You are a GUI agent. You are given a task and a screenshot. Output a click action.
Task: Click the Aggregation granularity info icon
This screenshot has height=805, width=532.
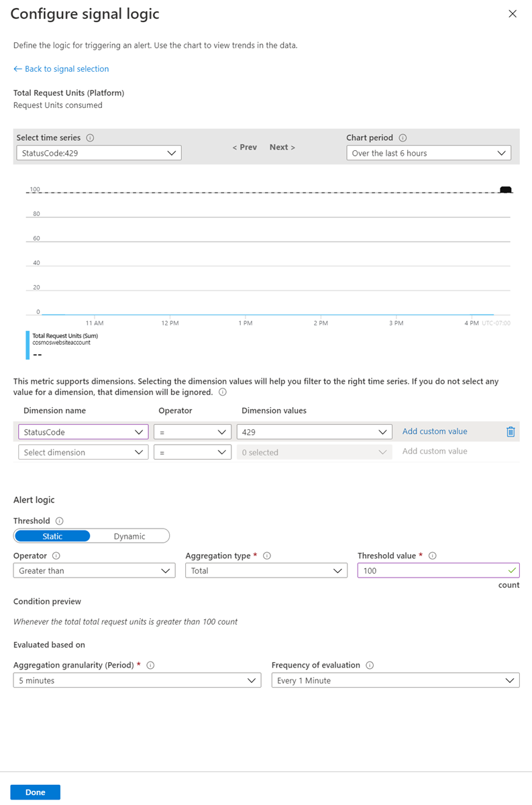tap(152, 665)
